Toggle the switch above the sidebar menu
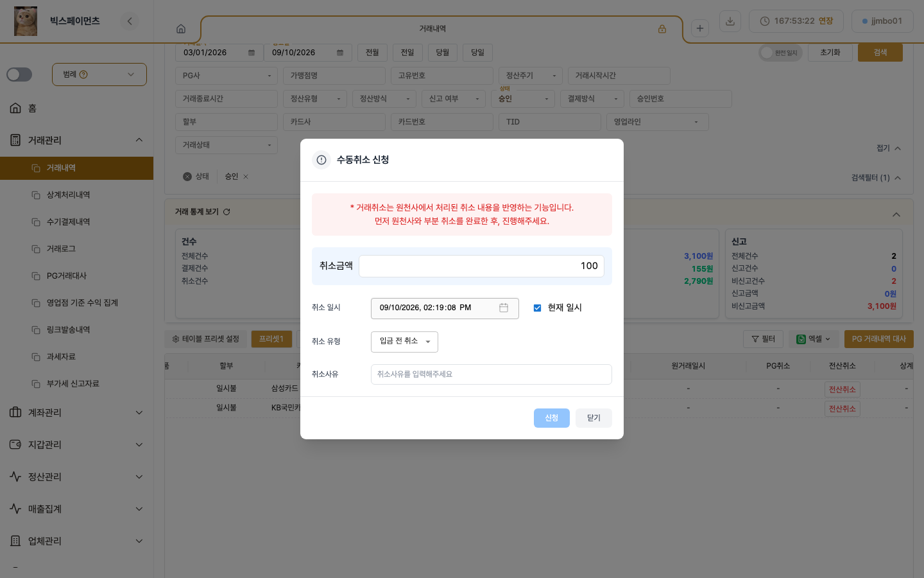Image resolution: width=924 pixels, height=578 pixels. pos(19,74)
